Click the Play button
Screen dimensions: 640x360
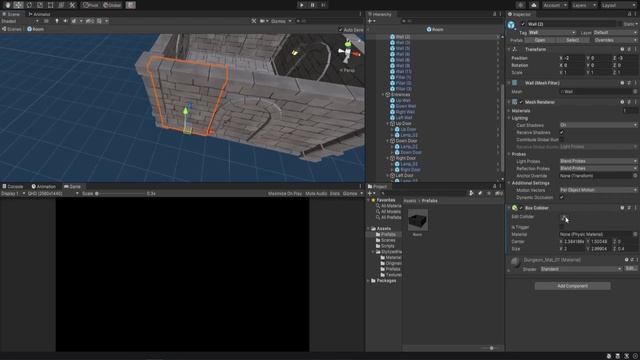coord(302,5)
